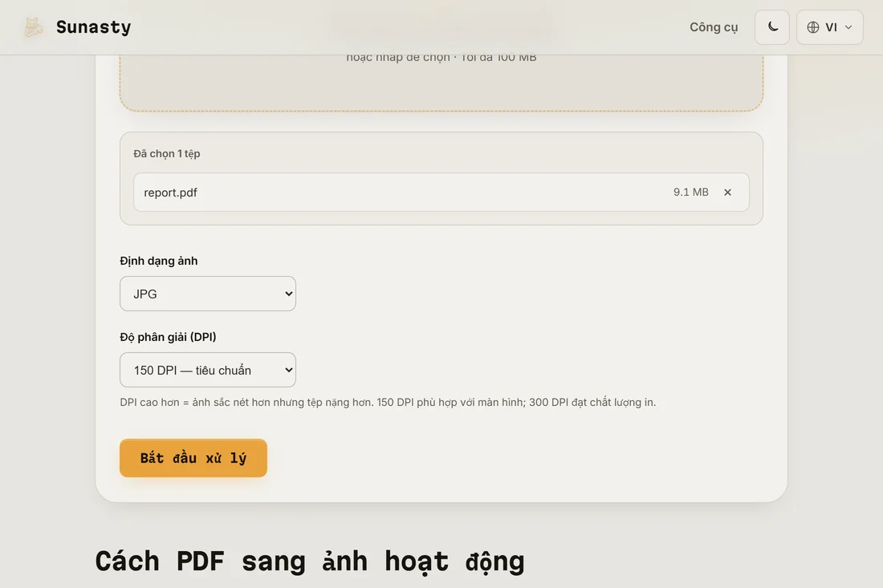Click the dashed file upload drop zone
883x588 pixels.
coord(441,82)
